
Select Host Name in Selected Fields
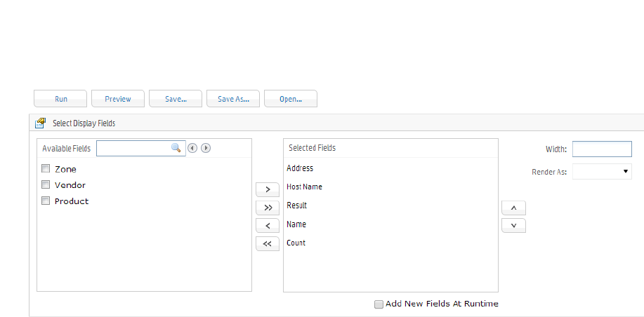pos(304,187)
